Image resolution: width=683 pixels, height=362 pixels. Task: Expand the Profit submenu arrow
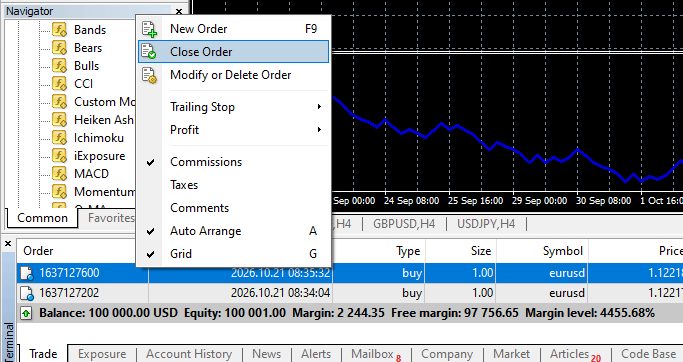point(319,130)
